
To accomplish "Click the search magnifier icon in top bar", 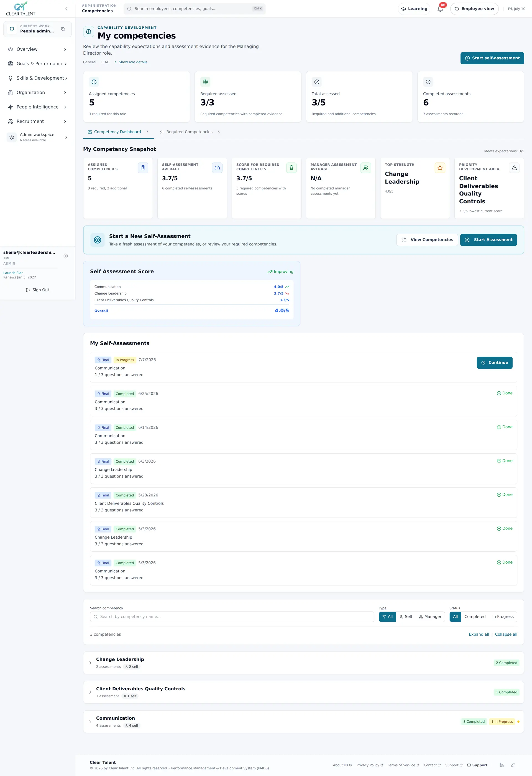I will (x=129, y=9).
